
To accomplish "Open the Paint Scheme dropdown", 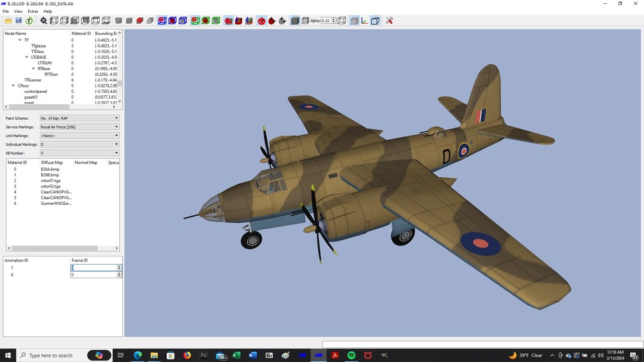I will tap(80, 118).
